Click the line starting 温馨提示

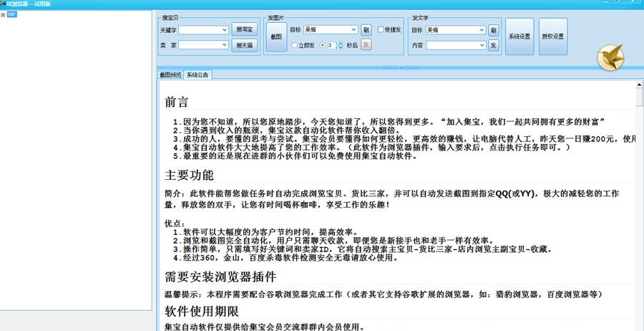pyautogui.click(x=384, y=294)
